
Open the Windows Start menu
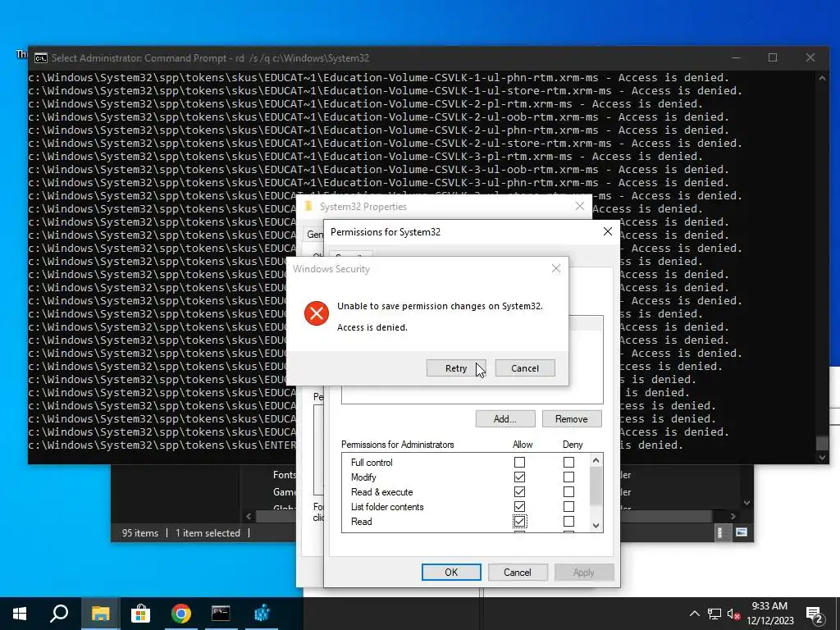coord(20,614)
